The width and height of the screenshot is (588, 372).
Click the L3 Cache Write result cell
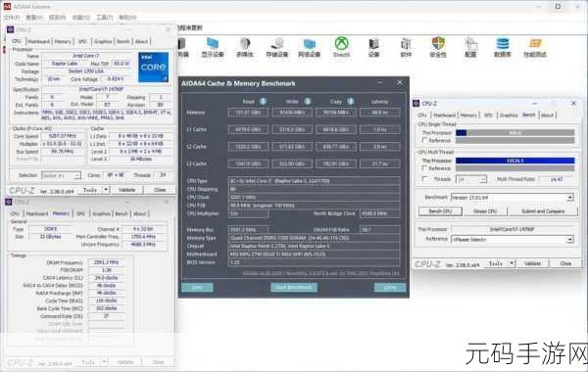[292, 163]
